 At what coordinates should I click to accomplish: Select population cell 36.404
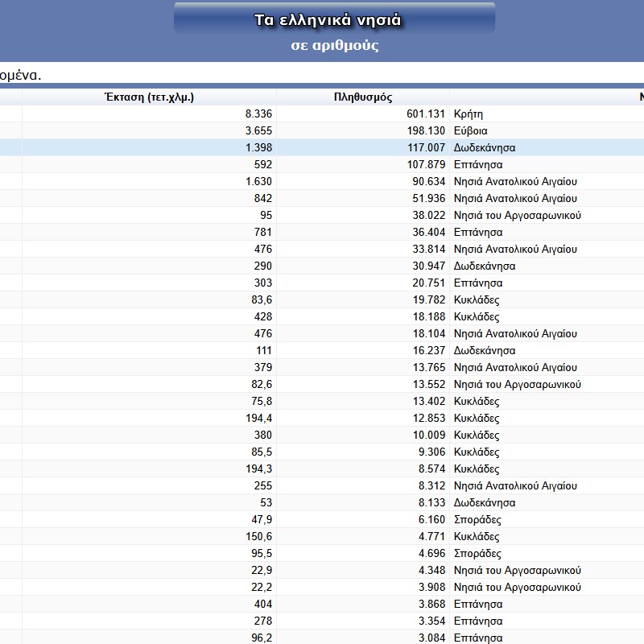pyautogui.click(x=428, y=232)
